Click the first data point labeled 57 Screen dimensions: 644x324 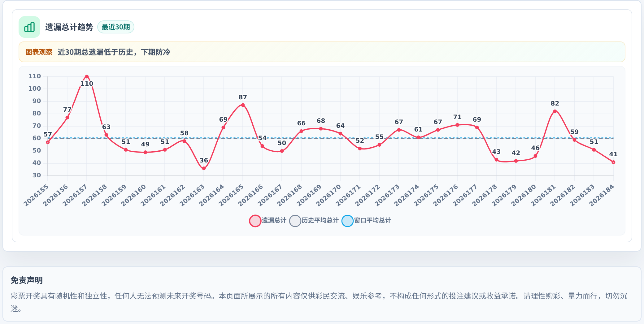coord(48,142)
